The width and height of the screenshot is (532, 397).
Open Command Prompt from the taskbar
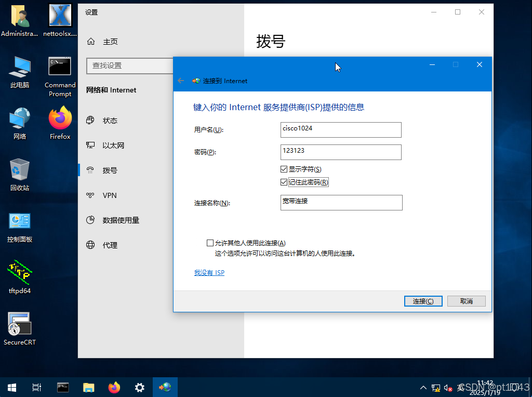click(63, 387)
